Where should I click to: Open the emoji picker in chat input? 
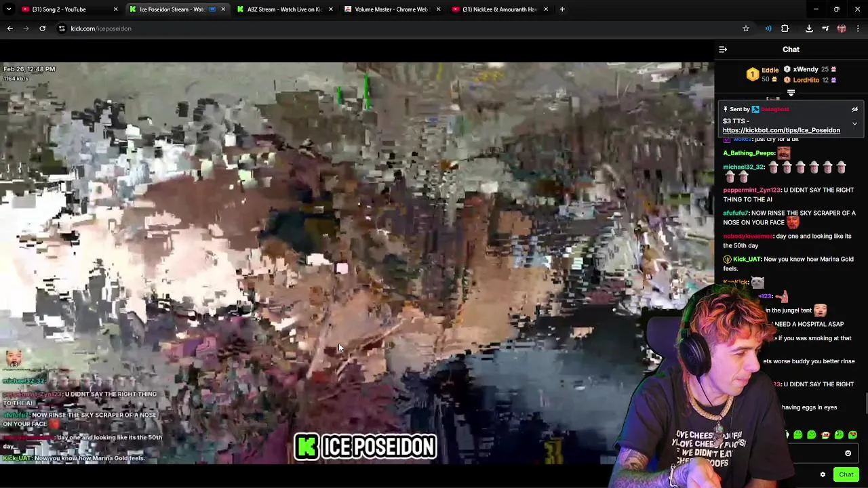(x=848, y=453)
